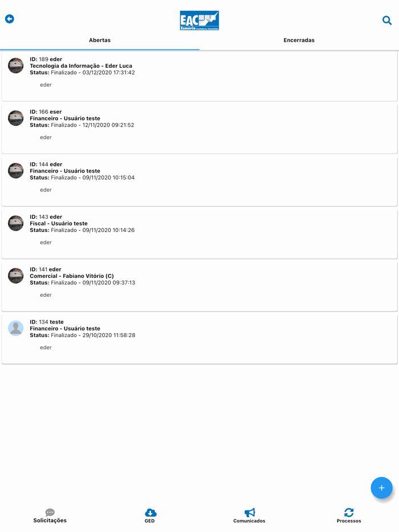Switch to the Abertas tab
Viewport: 399px width, 532px height.
tap(100, 40)
